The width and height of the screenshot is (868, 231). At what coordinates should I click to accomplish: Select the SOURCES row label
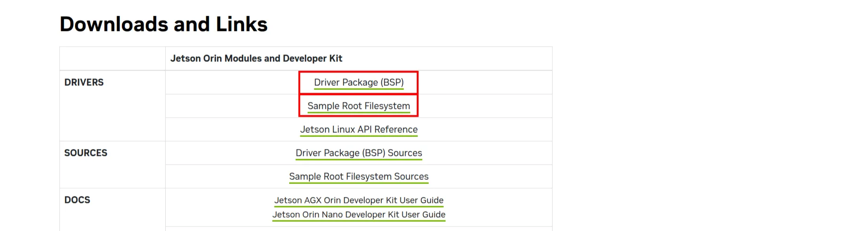click(86, 153)
